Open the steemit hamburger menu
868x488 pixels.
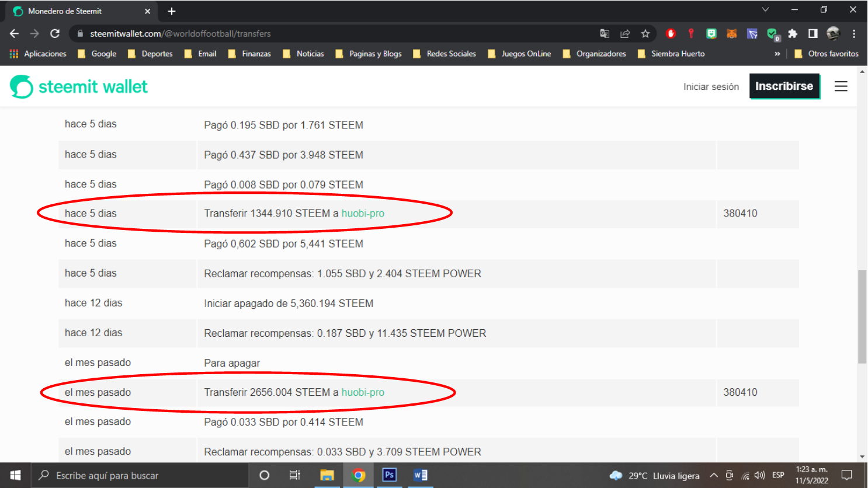coord(841,86)
